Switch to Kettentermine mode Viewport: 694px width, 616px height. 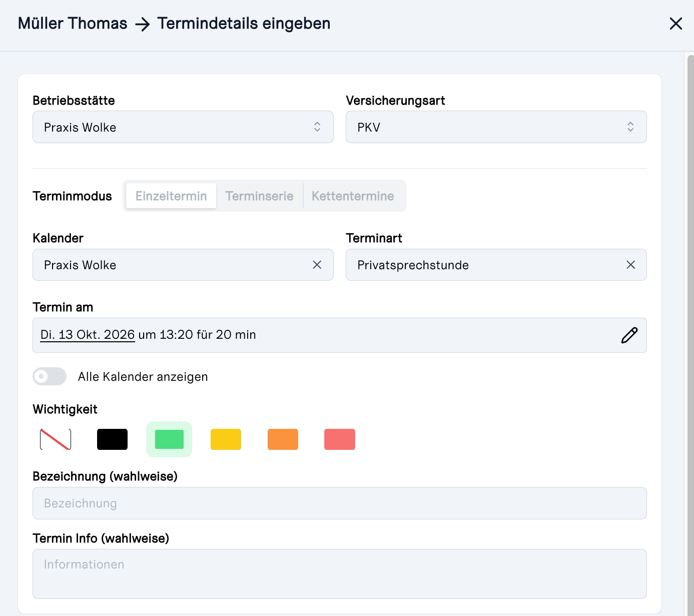[353, 196]
